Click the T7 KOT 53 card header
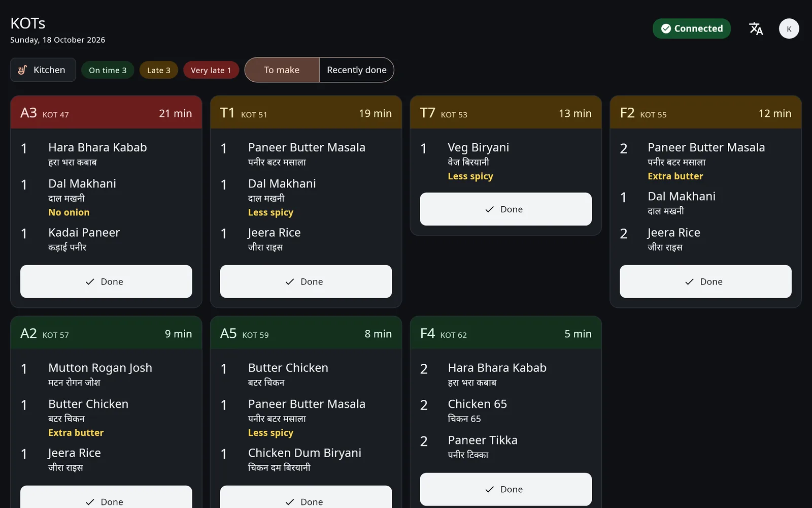The image size is (812, 508). pos(505,112)
